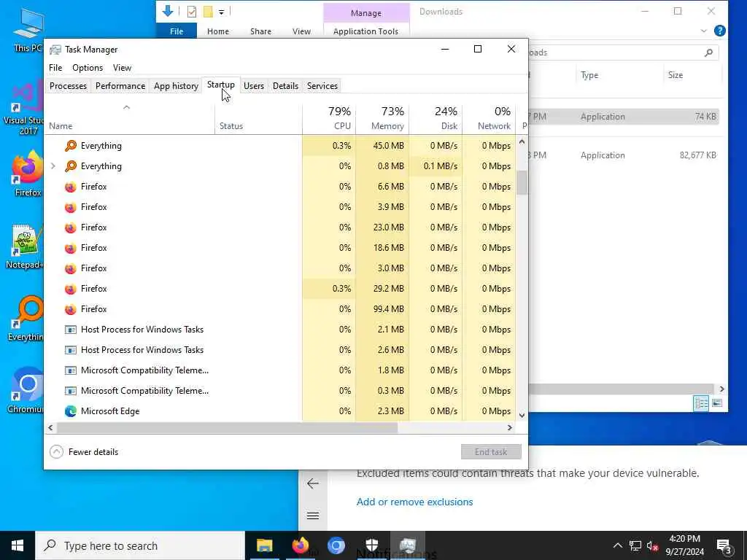Open File tab in File Explorer ribbon
The height and width of the screenshot is (560, 747).
coord(177,31)
